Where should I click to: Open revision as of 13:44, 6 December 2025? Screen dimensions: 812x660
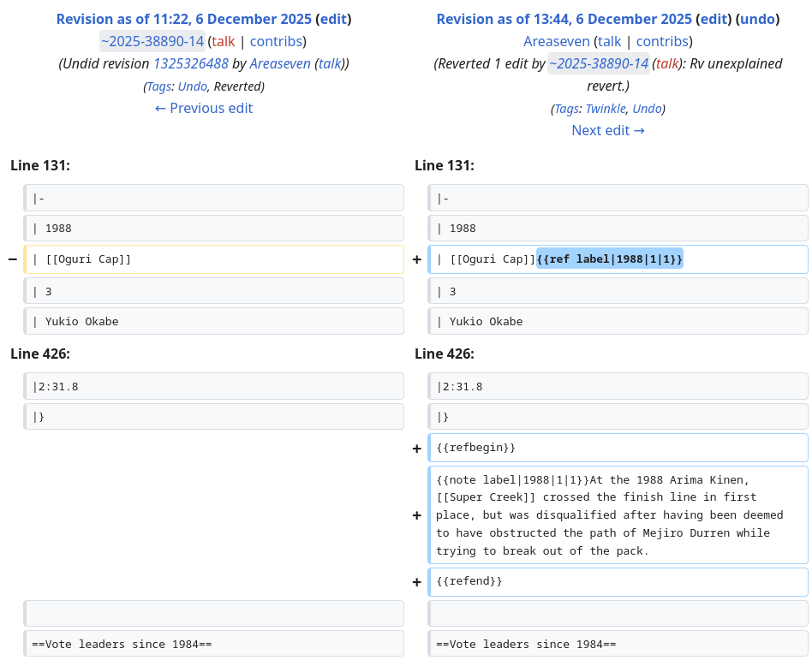(564, 19)
